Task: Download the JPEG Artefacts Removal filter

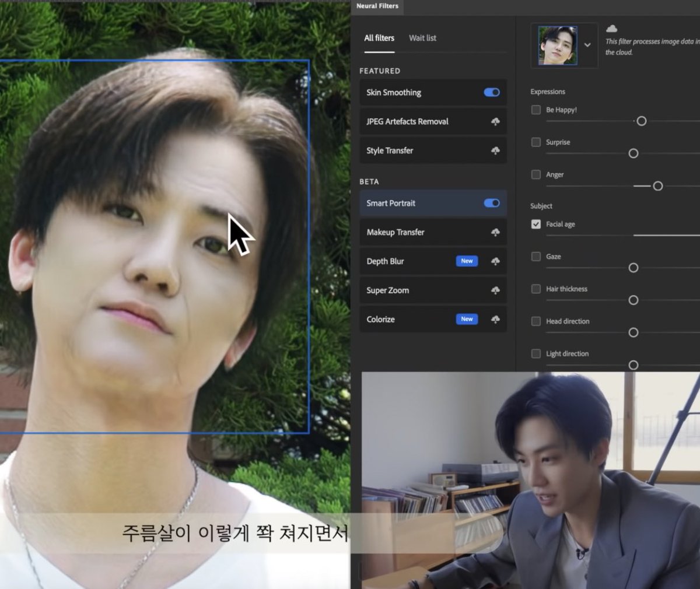Action: 495,121
